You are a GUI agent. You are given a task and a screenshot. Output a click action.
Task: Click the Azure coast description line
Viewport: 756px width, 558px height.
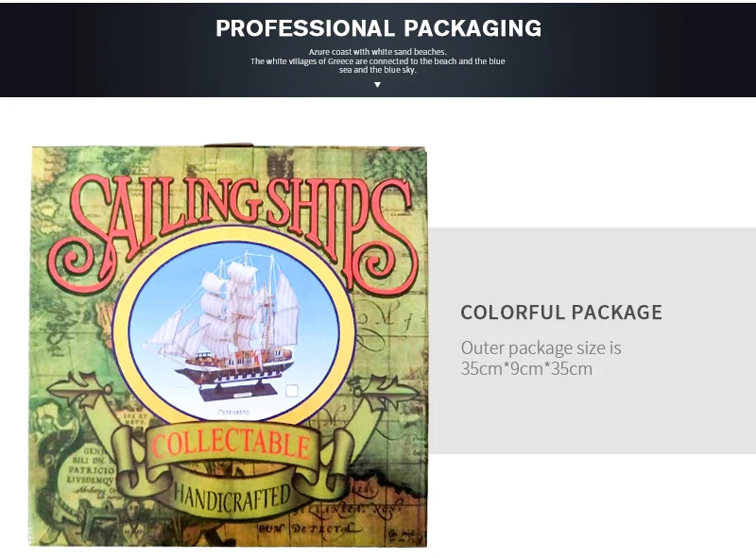pos(377,52)
